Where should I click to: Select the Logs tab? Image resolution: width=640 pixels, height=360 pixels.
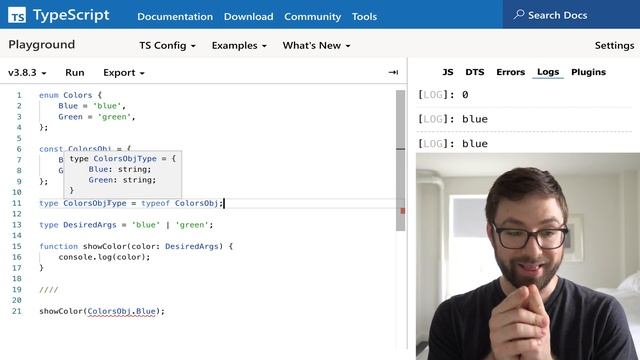548,72
